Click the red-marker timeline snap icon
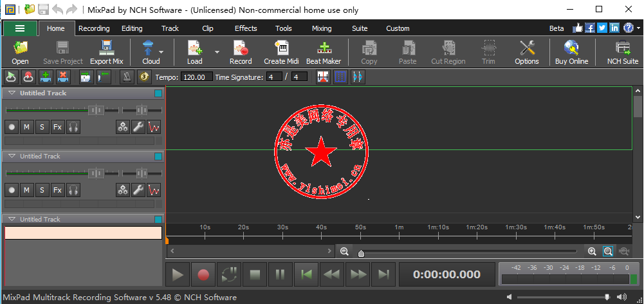Image resolution: width=644 pixels, height=304 pixels. coord(323,77)
